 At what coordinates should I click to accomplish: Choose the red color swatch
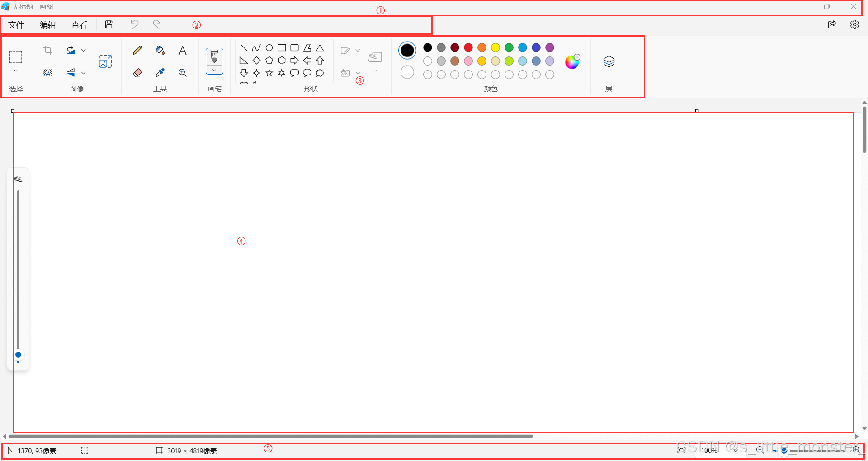468,47
